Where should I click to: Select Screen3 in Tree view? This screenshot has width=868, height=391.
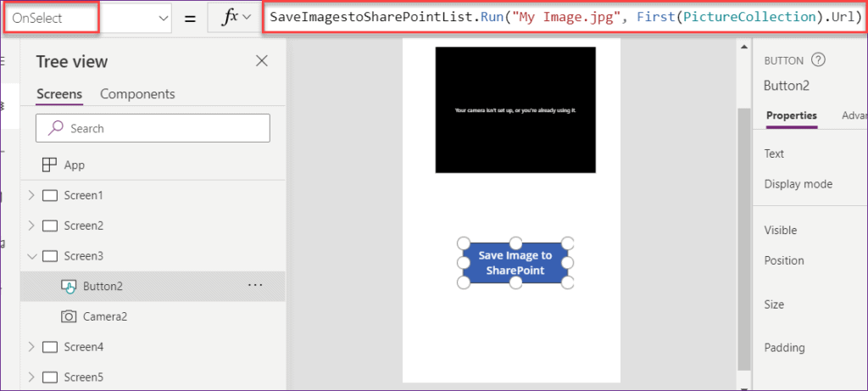point(83,256)
